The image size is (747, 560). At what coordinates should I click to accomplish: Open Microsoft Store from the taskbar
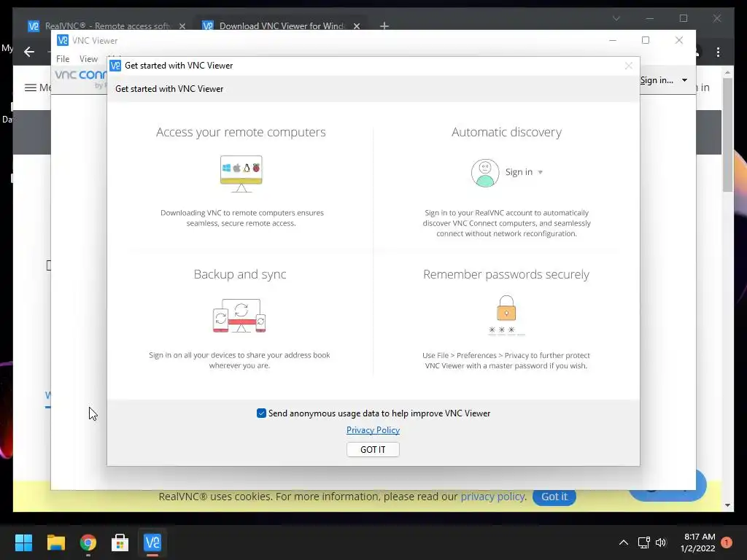120,542
